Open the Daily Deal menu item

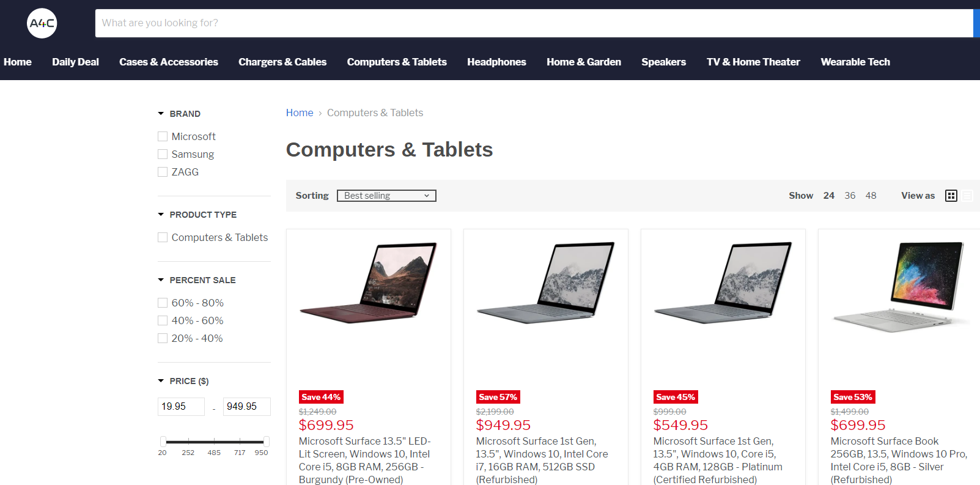click(x=75, y=62)
